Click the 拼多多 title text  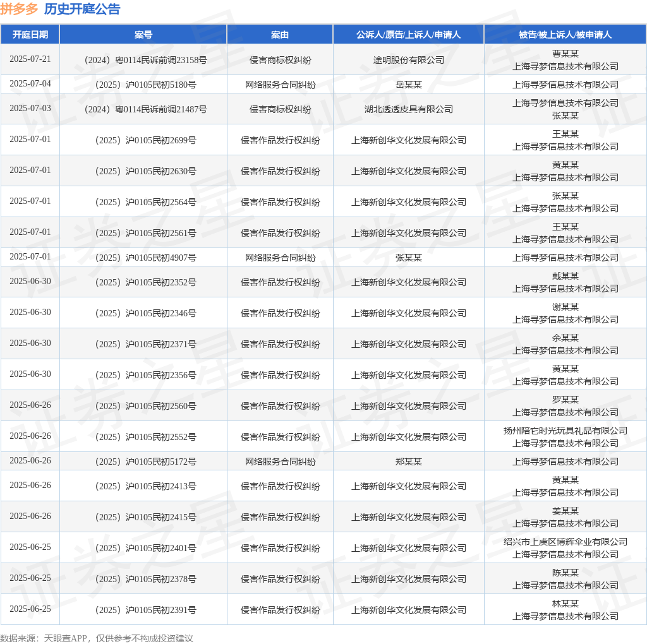point(19,9)
